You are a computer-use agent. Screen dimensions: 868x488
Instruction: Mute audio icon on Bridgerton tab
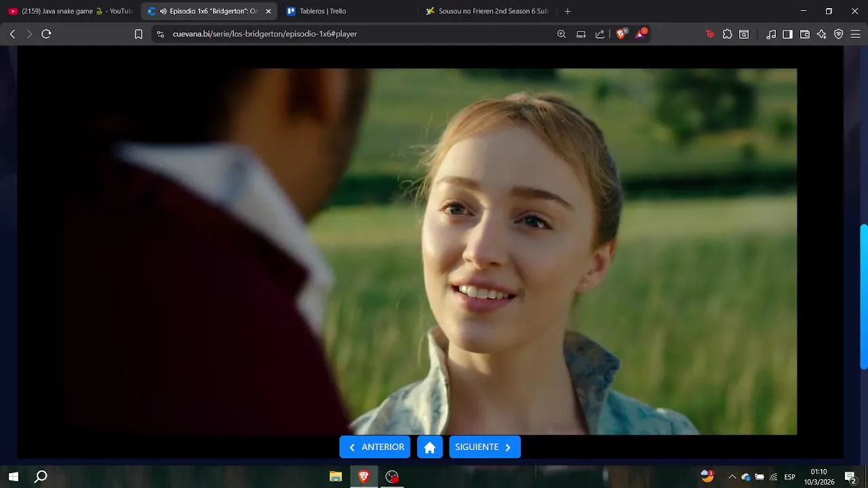pyautogui.click(x=163, y=12)
